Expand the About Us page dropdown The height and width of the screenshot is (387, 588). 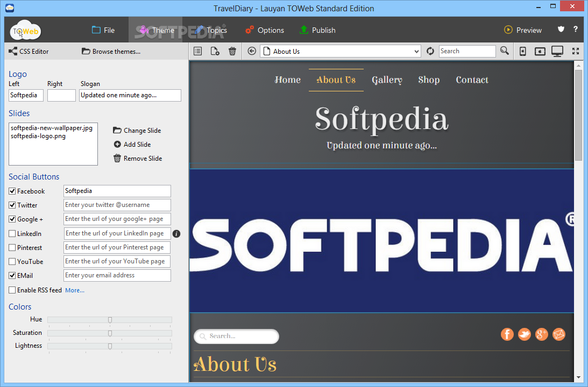pyautogui.click(x=416, y=51)
